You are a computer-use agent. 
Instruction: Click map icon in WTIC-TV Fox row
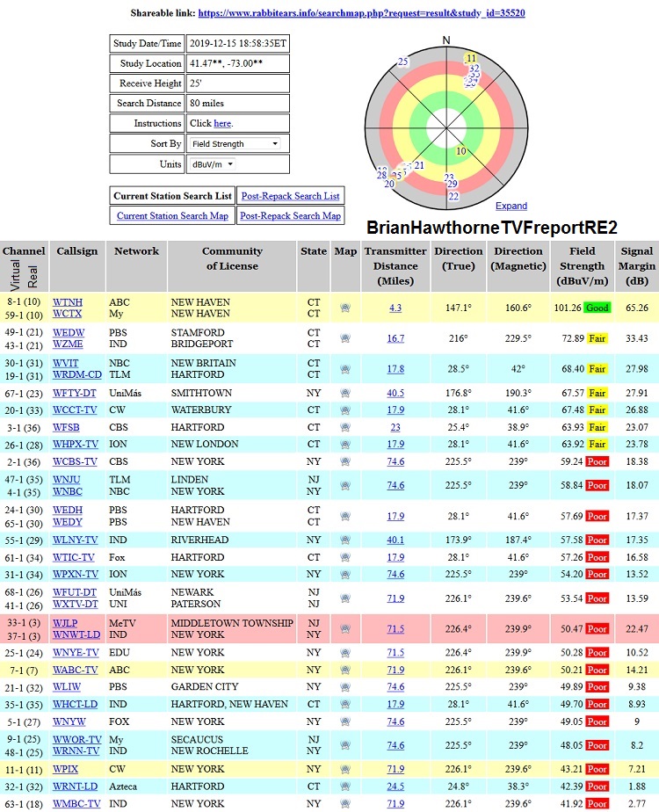tap(345, 557)
